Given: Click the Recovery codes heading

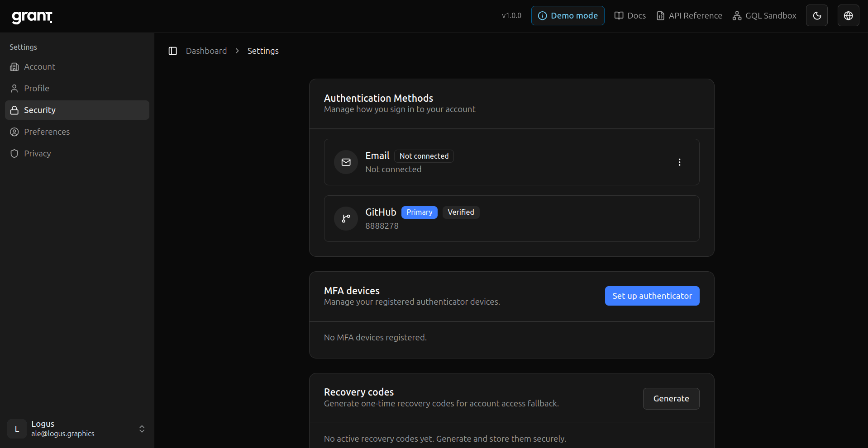Looking at the screenshot, I should [359, 392].
